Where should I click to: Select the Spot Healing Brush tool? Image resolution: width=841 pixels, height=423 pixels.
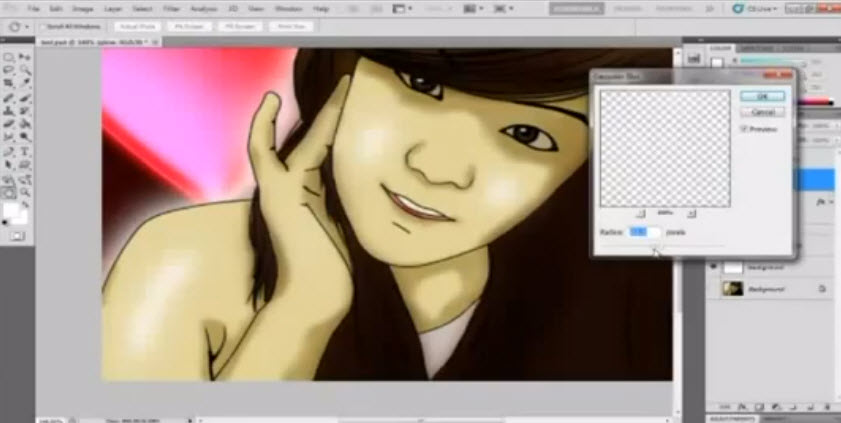9,98
